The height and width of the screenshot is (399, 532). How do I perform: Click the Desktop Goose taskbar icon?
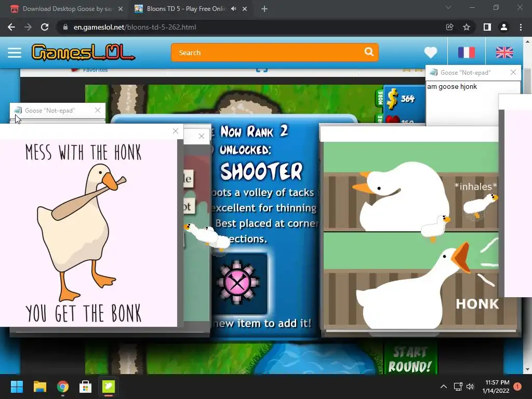109,387
